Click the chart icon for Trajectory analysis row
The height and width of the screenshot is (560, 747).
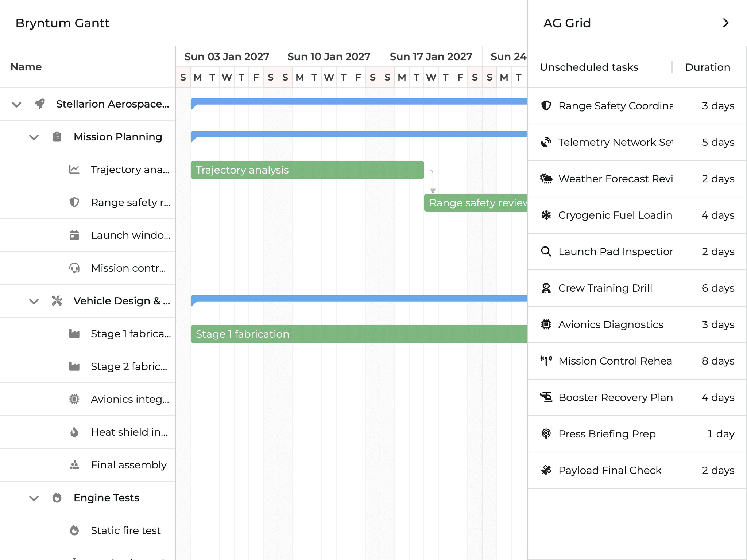[x=74, y=170]
